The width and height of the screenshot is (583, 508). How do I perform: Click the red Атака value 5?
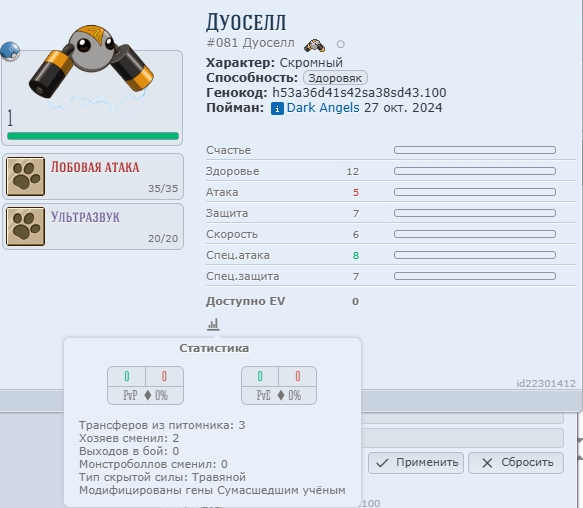(x=356, y=192)
